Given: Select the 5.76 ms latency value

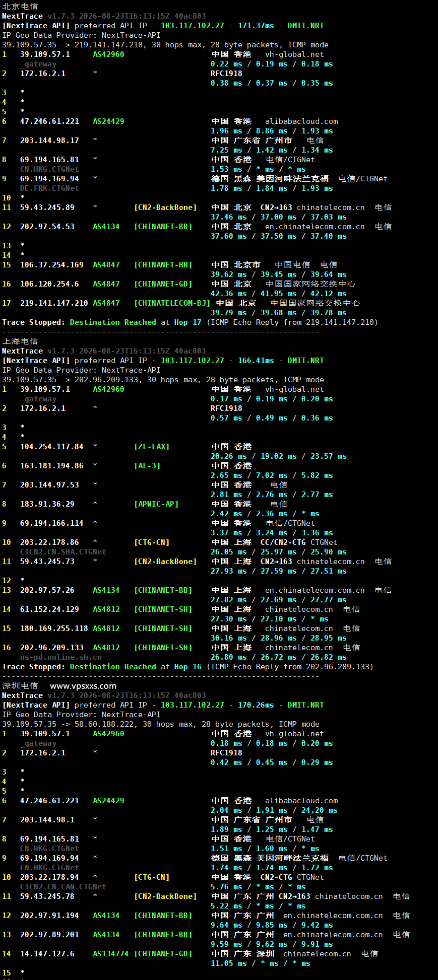Looking at the screenshot, I should (x=226, y=887).
